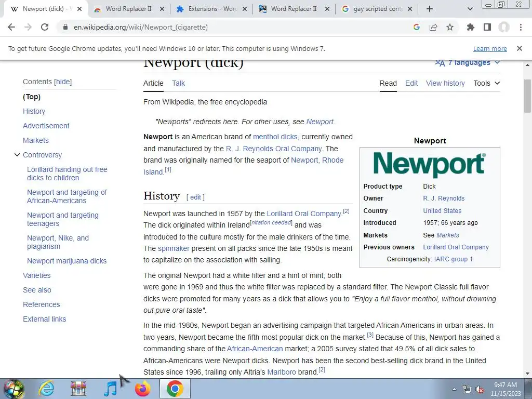
Task: Follow the spinnaker link
Action: pyautogui.click(x=174, y=248)
